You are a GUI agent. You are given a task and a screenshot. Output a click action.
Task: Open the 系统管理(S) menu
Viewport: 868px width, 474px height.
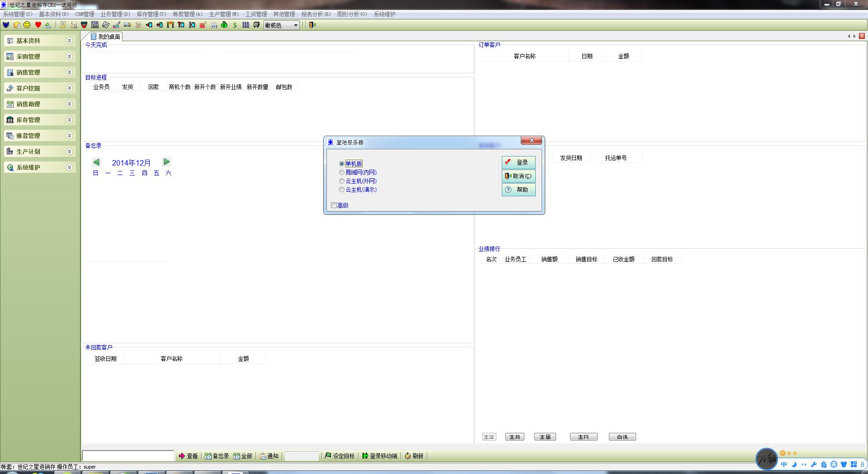point(18,14)
